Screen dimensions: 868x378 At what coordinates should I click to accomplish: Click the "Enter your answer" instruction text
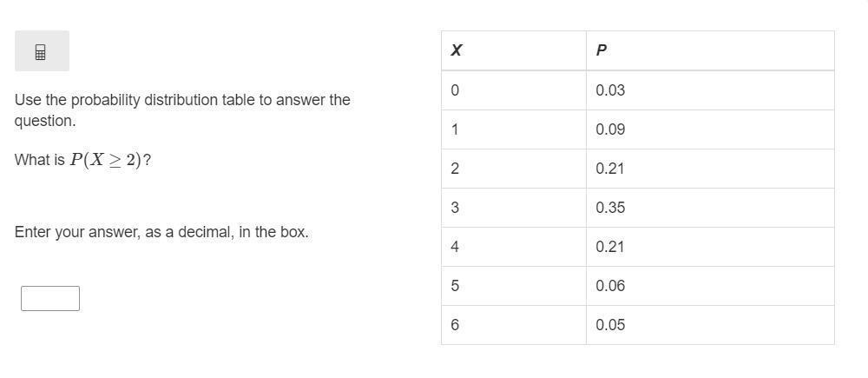click(x=161, y=233)
